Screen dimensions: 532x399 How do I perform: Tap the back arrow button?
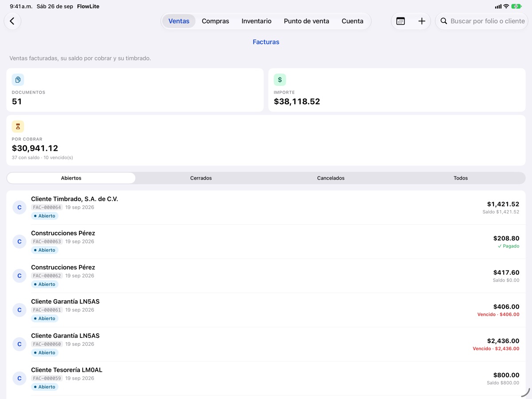click(x=12, y=21)
